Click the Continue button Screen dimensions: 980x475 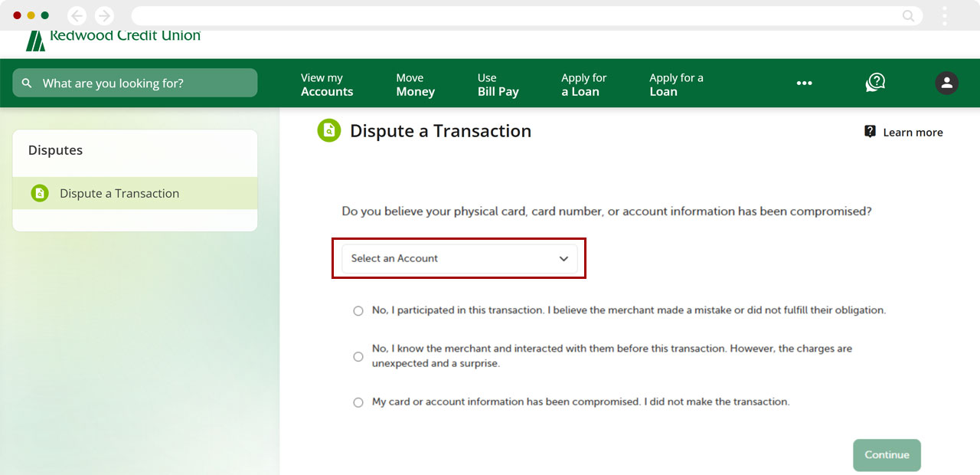click(887, 455)
